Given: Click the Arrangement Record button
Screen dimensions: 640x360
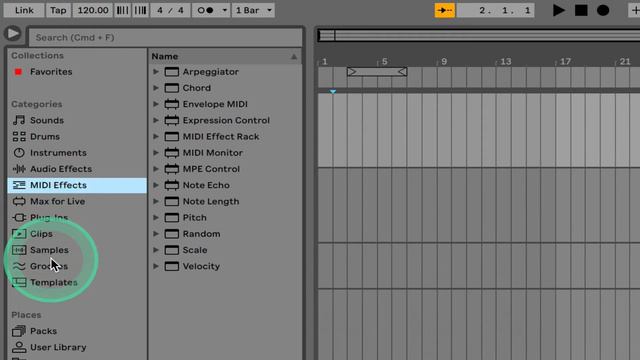Looking at the screenshot, I should click(x=603, y=10).
